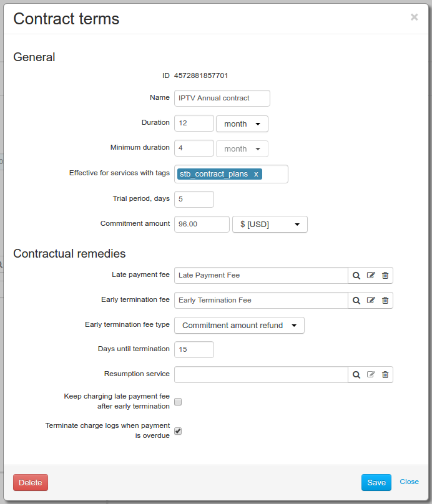Screen dimensions: 432x504
Task: Click the Save button
Action: (376, 482)
